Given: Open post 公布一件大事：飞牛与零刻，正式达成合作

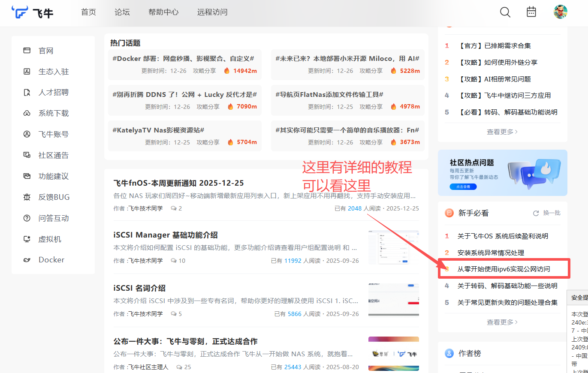Looking at the screenshot, I should click(185, 341).
